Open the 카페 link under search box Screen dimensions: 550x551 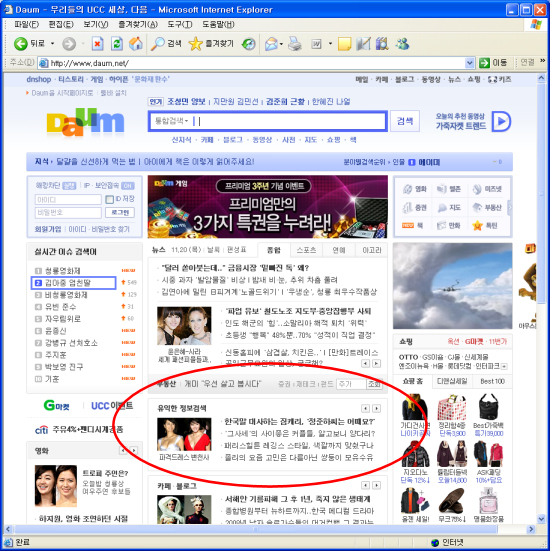[207, 140]
